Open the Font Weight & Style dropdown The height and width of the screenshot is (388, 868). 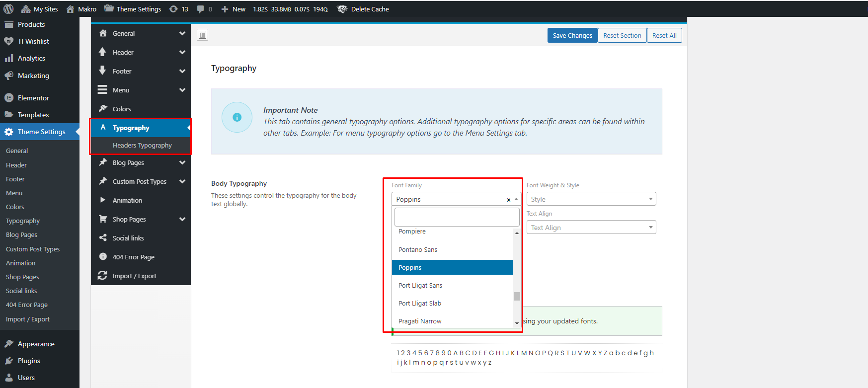(591, 199)
